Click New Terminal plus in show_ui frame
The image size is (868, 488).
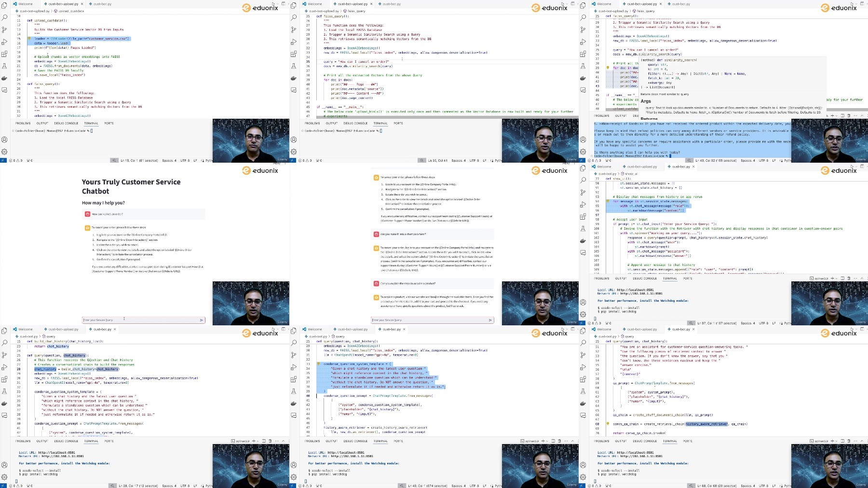[x=832, y=278]
